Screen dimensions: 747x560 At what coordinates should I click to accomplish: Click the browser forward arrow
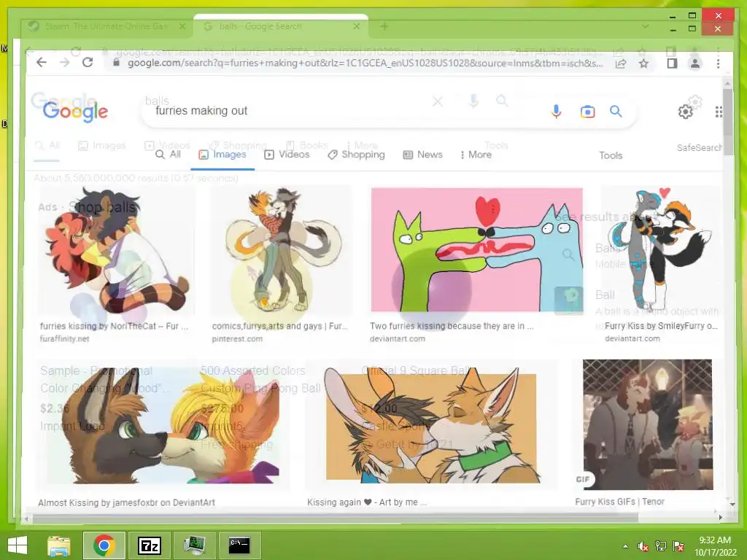64,63
